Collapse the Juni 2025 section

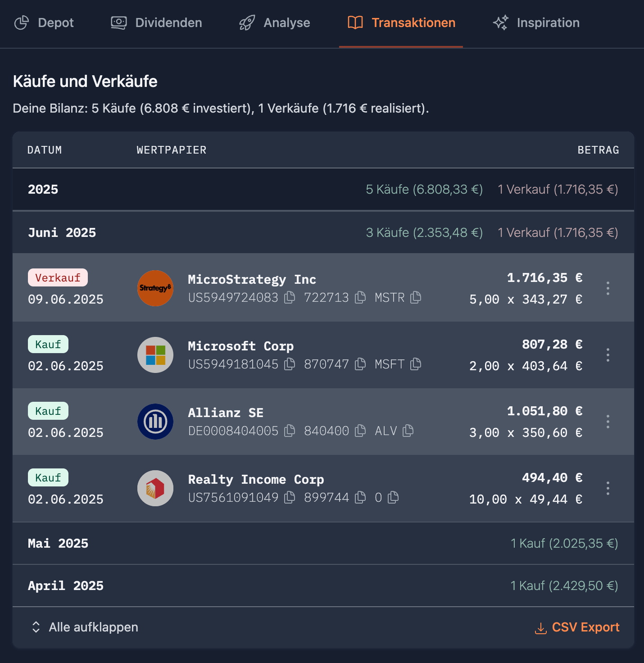click(x=62, y=232)
